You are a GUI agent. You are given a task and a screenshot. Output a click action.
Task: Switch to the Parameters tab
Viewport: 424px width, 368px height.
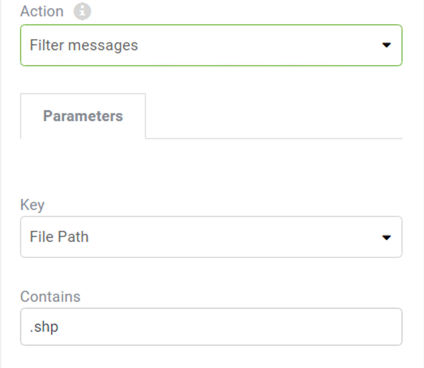click(x=83, y=116)
